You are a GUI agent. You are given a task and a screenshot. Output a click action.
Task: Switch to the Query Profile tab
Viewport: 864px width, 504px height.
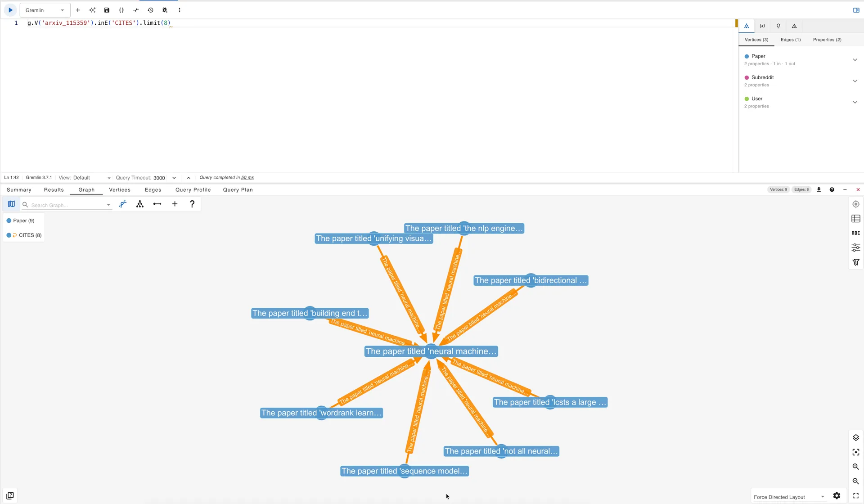click(x=193, y=190)
